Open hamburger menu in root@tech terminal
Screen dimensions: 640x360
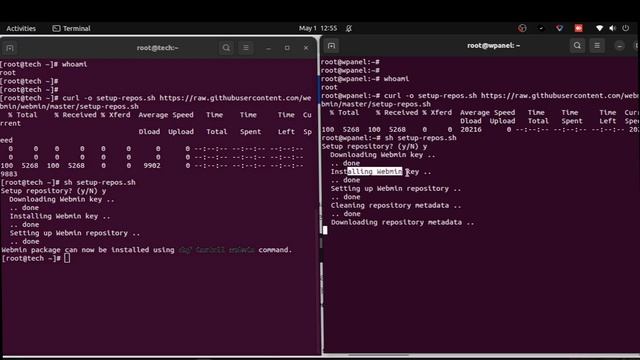tap(246, 48)
